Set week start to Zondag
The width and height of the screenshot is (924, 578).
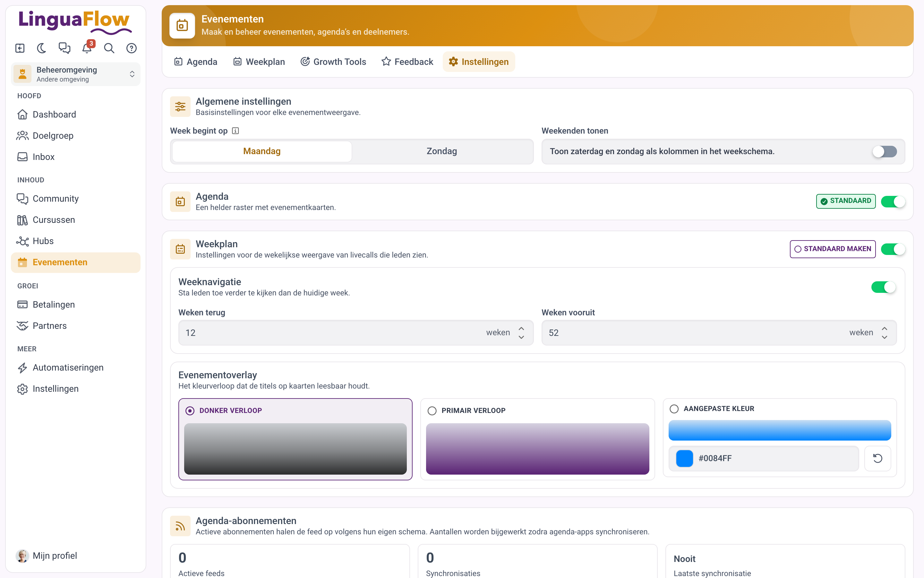point(442,151)
